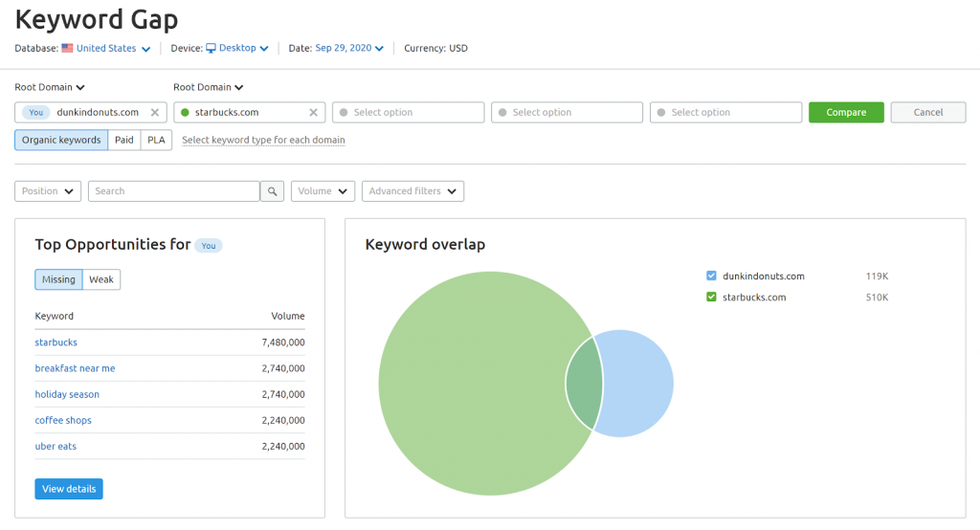This screenshot has width=980, height=530.
Task: Switch to Weak opportunities toggle
Action: pyautogui.click(x=101, y=279)
